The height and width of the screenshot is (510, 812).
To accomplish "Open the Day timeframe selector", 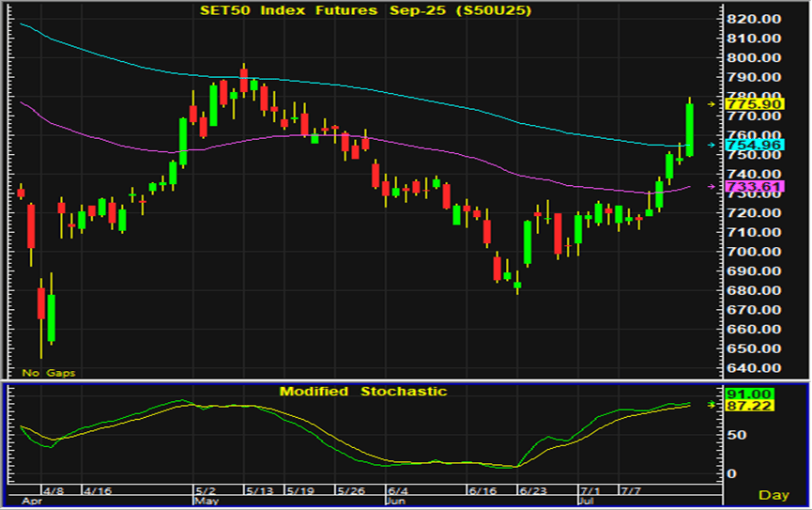I will click(774, 494).
